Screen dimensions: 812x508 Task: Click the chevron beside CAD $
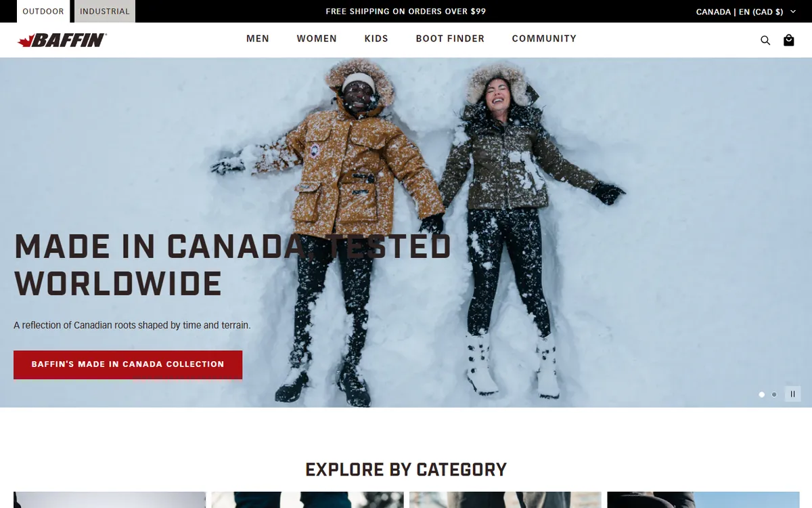tap(793, 12)
